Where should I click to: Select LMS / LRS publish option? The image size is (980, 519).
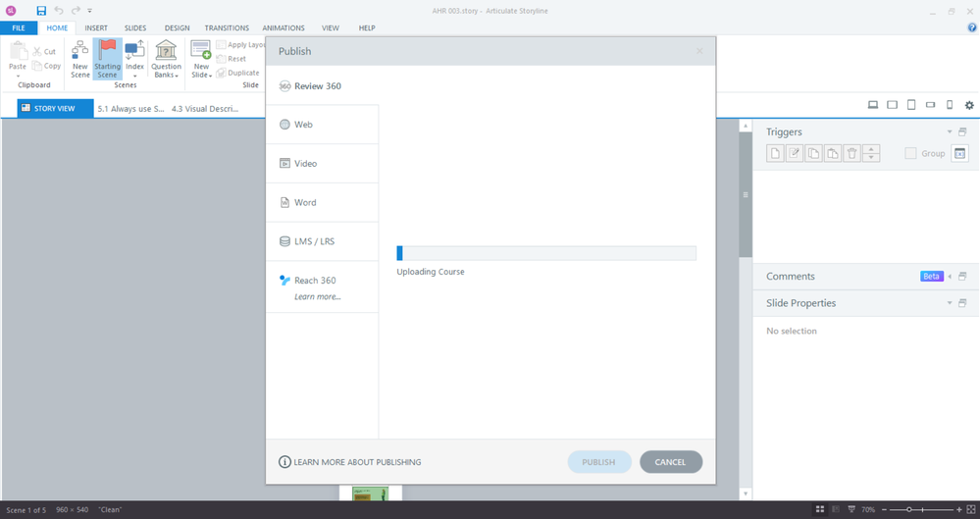[x=323, y=241]
